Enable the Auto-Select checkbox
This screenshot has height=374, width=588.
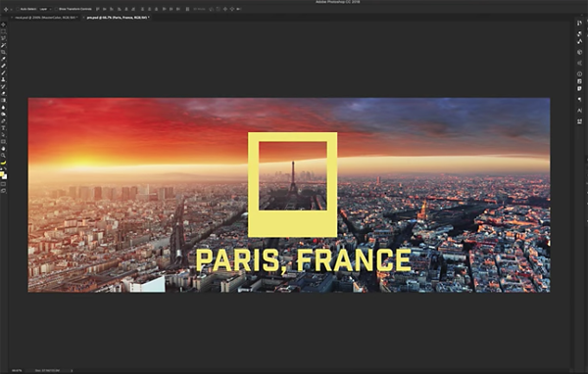18,9
